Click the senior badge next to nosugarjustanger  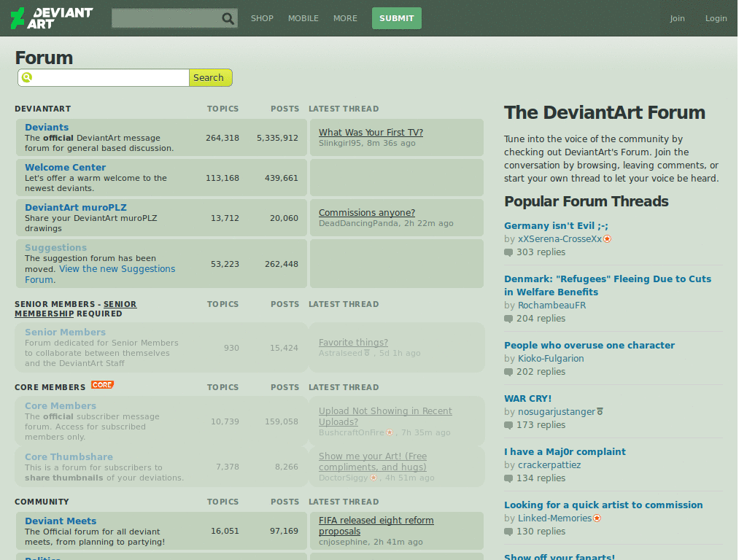pyautogui.click(x=600, y=411)
